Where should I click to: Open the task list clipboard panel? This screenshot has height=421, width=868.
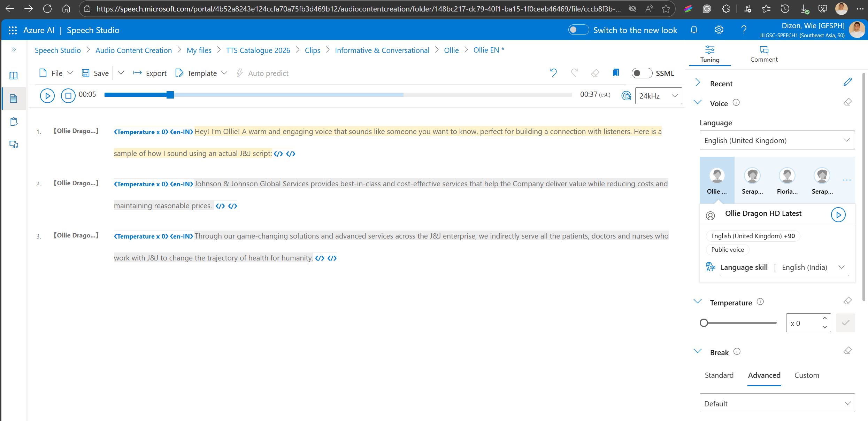(13, 122)
